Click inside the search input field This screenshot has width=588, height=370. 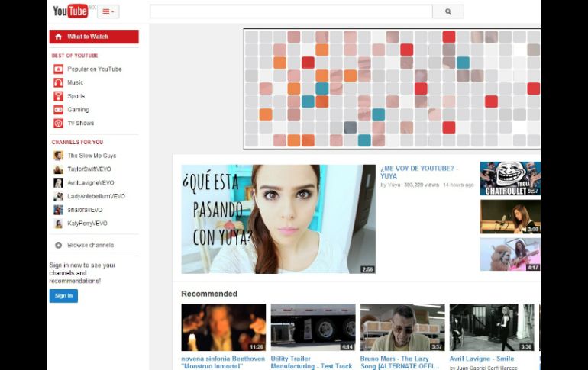coord(290,11)
